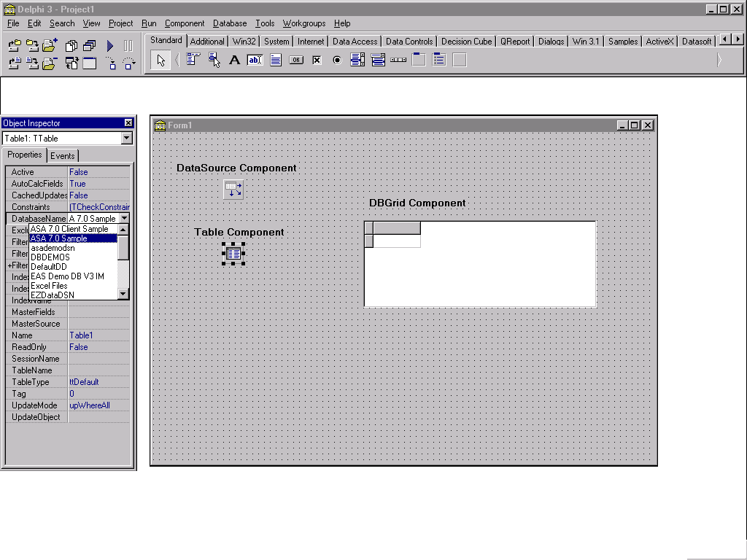Open the Database menu

tap(230, 23)
